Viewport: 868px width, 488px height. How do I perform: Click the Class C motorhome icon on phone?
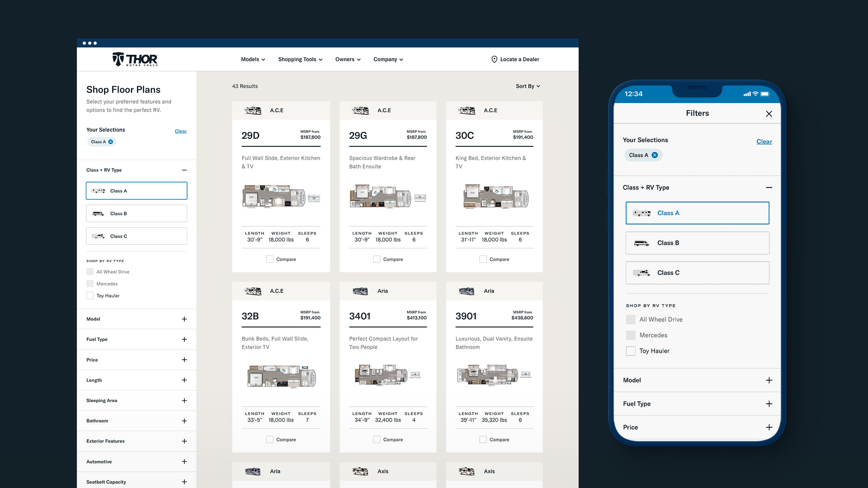(642, 273)
